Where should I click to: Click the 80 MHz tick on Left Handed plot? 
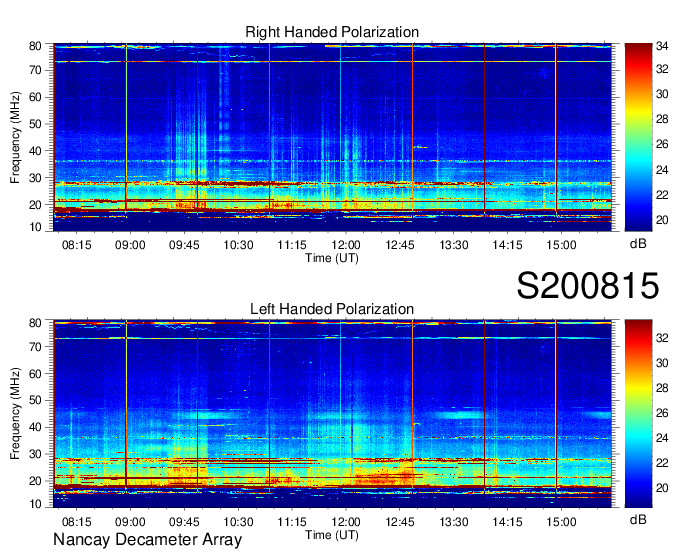[x=35, y=323]
